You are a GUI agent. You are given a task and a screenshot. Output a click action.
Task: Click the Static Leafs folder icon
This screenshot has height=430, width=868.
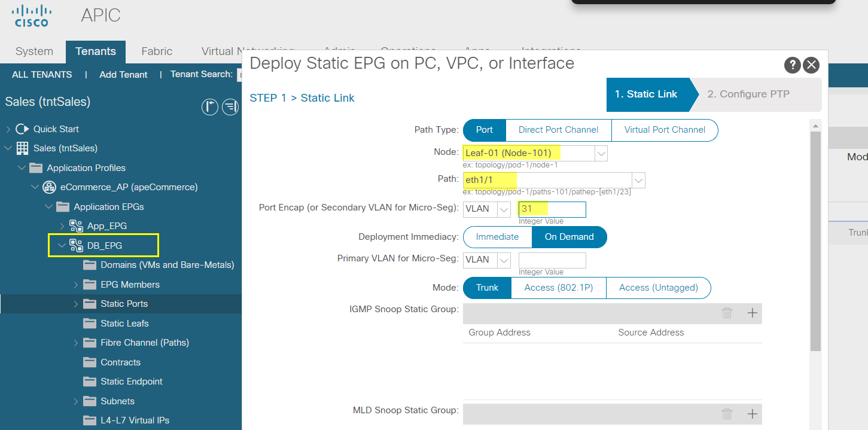[x=90, y=324]
